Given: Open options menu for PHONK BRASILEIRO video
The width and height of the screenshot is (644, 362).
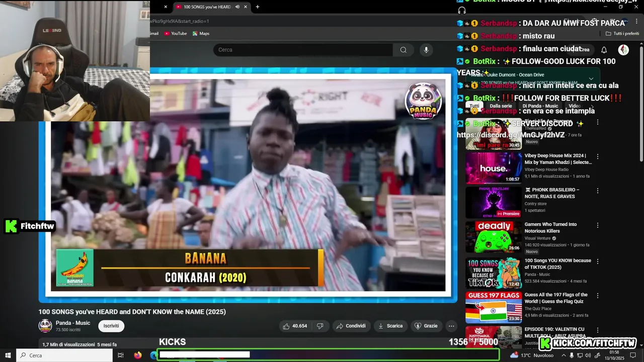Looking at the screenshot, I should pos(598,191).
